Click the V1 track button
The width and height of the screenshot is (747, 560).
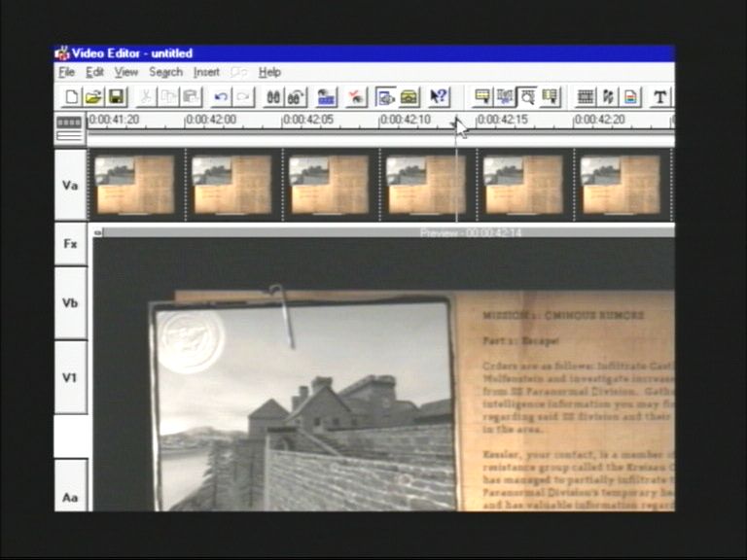tap(70, 377)
